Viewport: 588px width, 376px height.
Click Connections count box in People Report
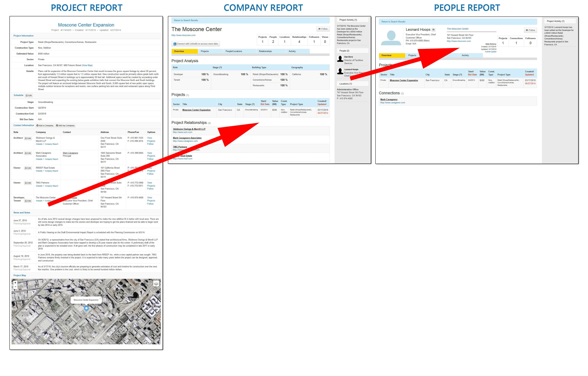(x=516, y=41)
